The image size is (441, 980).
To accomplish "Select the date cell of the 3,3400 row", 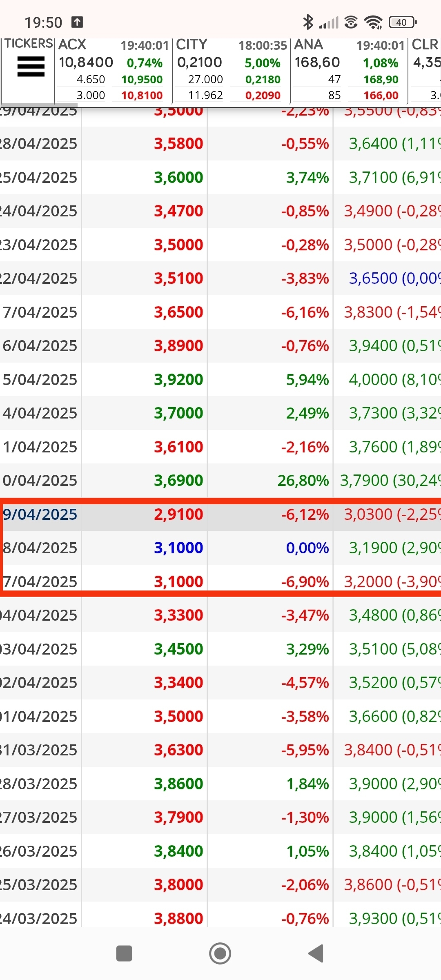I will point(40,682).
